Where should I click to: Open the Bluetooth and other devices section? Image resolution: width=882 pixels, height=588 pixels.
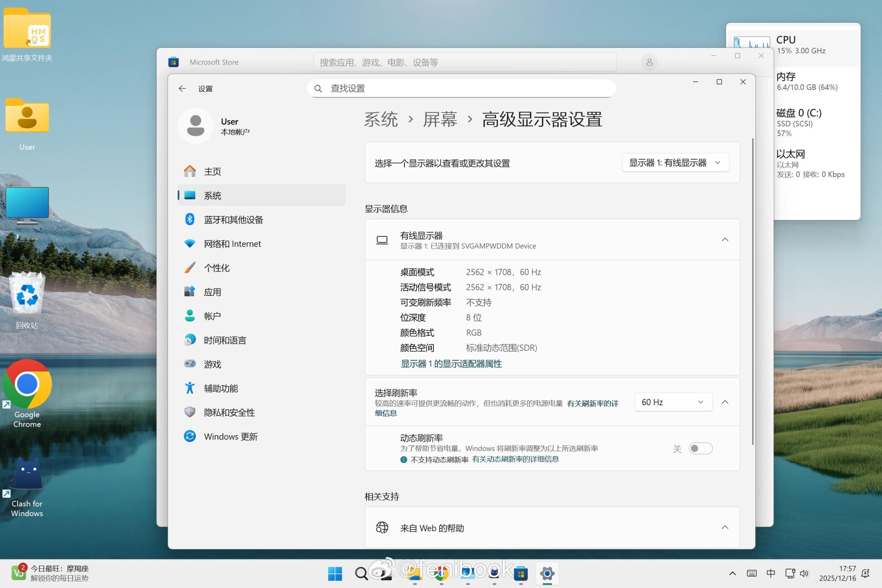click(233, 220)
